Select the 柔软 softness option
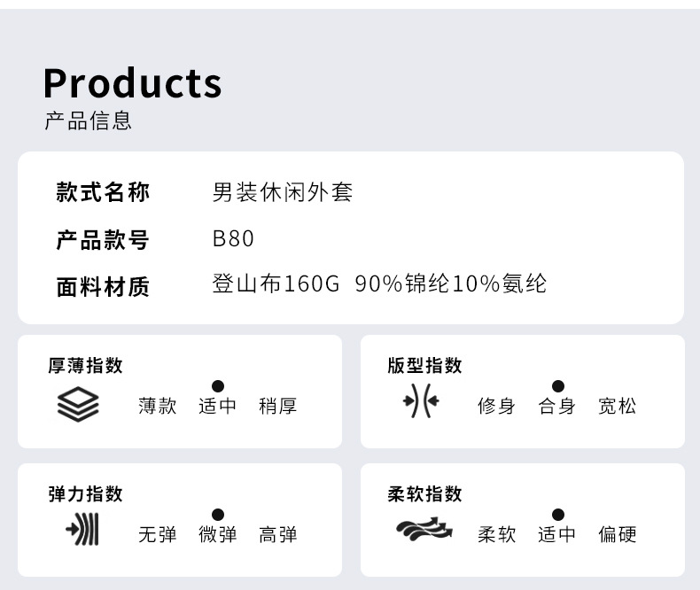 [x=496, y=535]
